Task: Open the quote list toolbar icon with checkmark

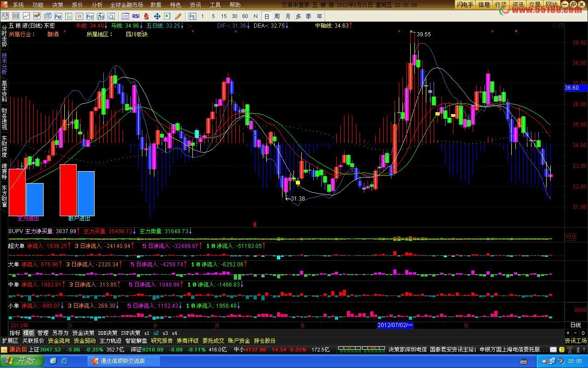Action: [5, 16]
